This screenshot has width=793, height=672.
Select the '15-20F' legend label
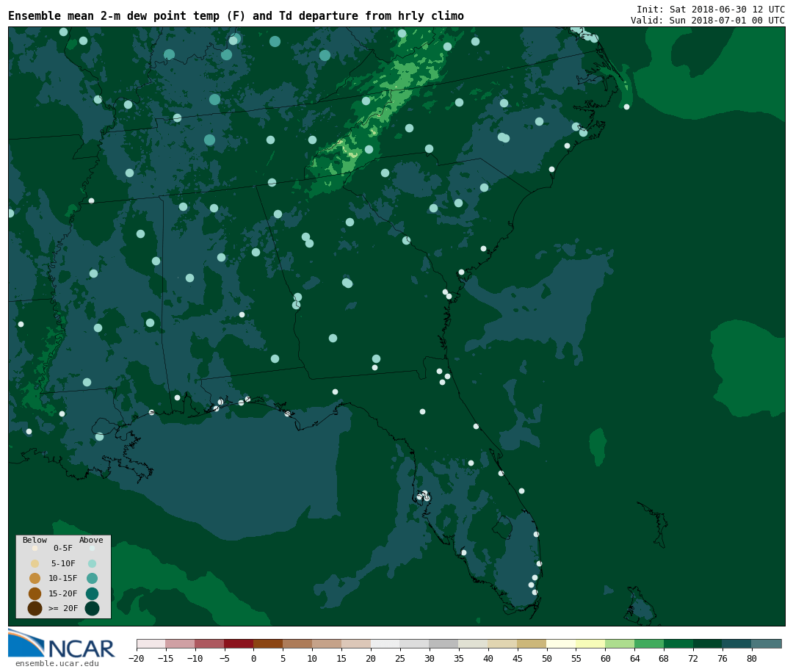click(63, 593)
